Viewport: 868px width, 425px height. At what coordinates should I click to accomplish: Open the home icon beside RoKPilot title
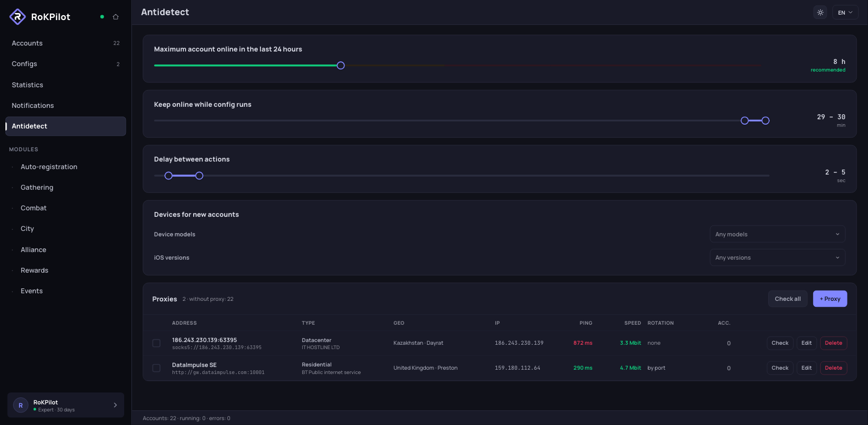tap(116, 17)
